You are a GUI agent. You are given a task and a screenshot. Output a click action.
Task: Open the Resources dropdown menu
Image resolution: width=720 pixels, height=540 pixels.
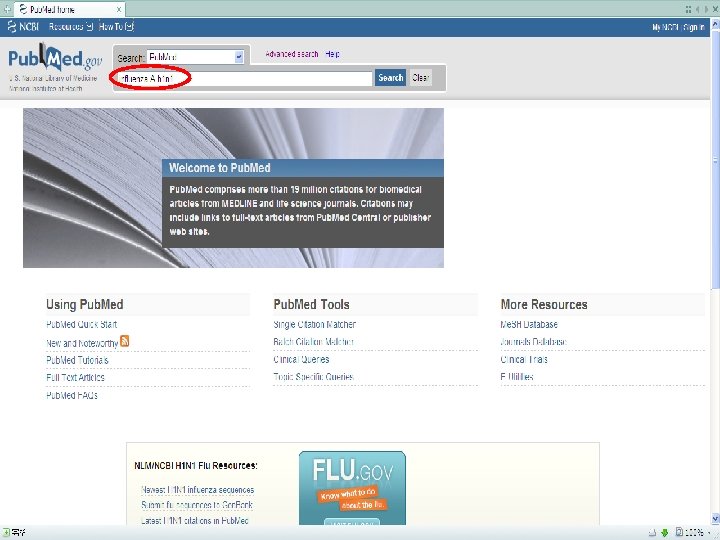point(71,27)
